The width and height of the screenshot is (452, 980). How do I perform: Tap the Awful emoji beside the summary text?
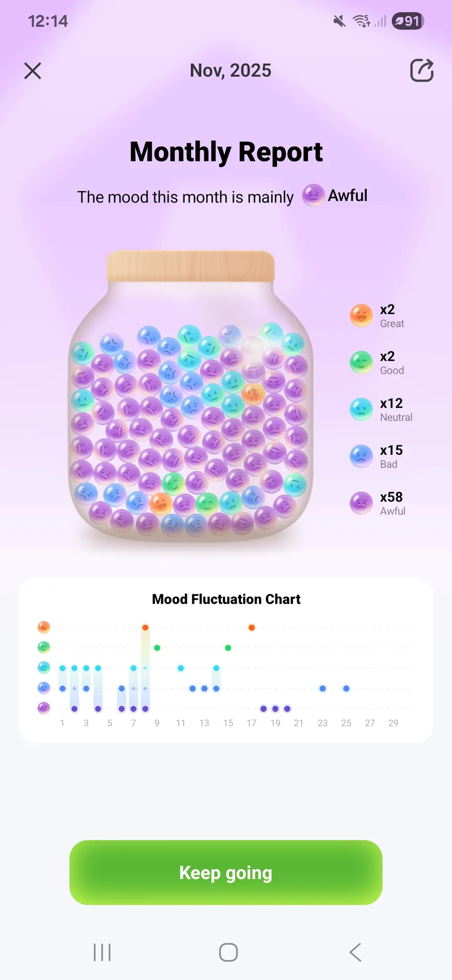(313, 195)
